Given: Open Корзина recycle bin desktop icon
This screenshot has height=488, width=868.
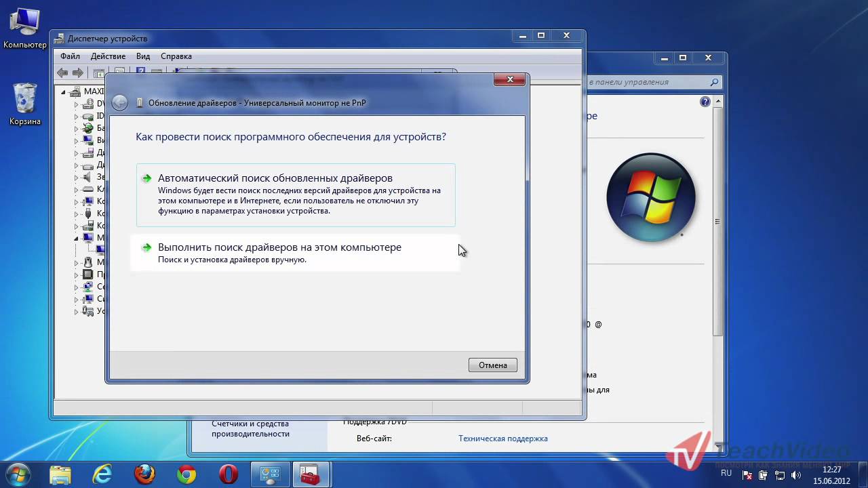Looking at the screenshot, I should pos(25,104).
